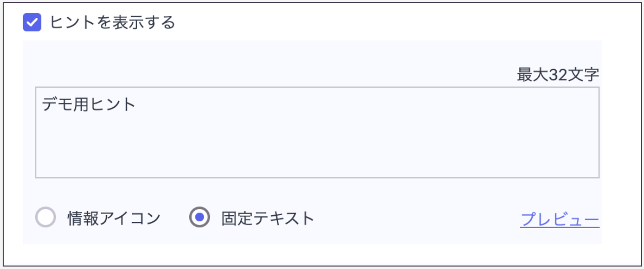
Task: Select the 情報アイコン radio button
Action: (x=45, y=217)
